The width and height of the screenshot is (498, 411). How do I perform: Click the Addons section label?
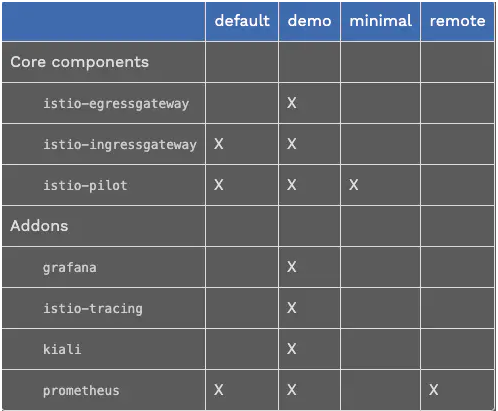pyautogui.click(x=39, y=226)
